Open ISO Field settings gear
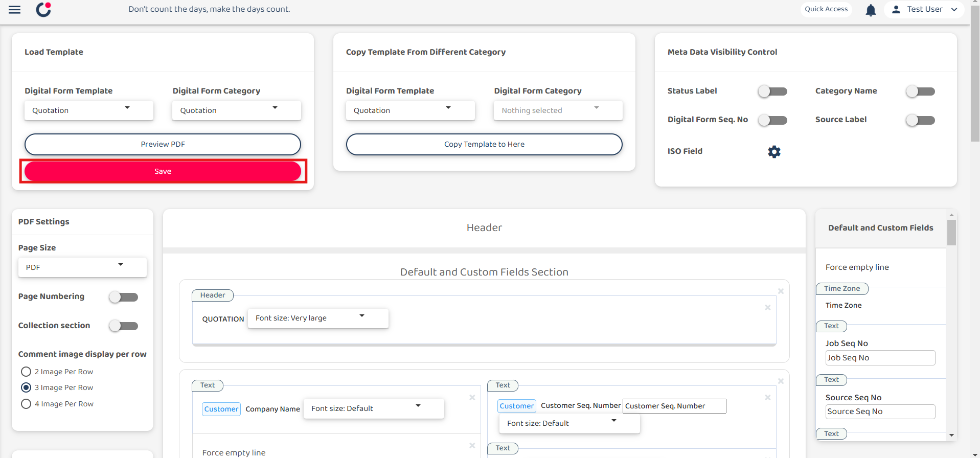 (774, 152)
